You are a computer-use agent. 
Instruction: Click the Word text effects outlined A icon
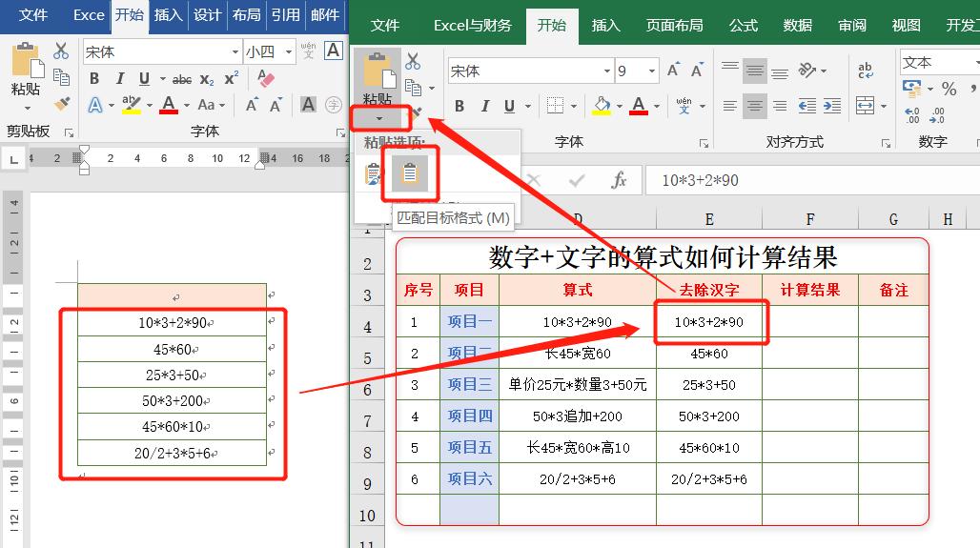click(x=95, y=105)
